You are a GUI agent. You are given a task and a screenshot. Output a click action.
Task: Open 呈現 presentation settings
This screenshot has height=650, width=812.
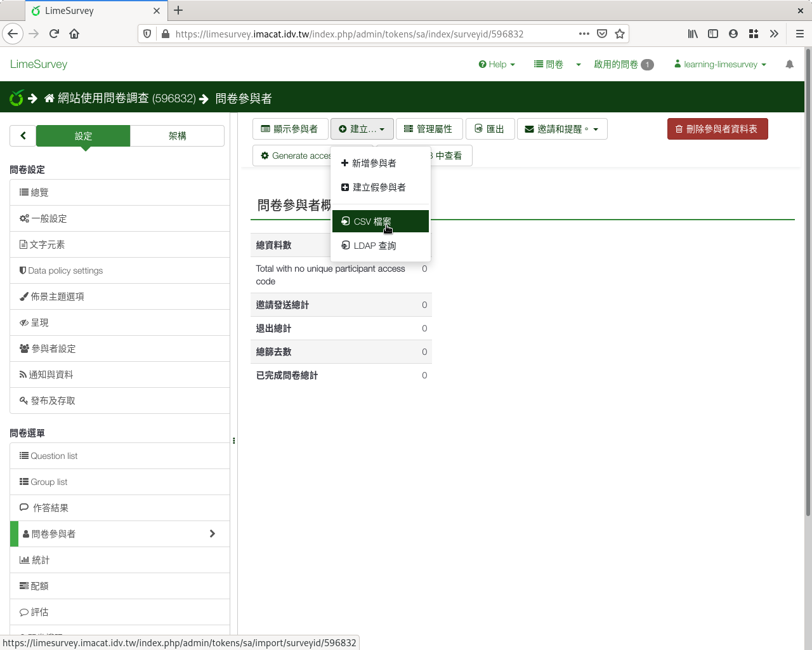pos(120,322)
